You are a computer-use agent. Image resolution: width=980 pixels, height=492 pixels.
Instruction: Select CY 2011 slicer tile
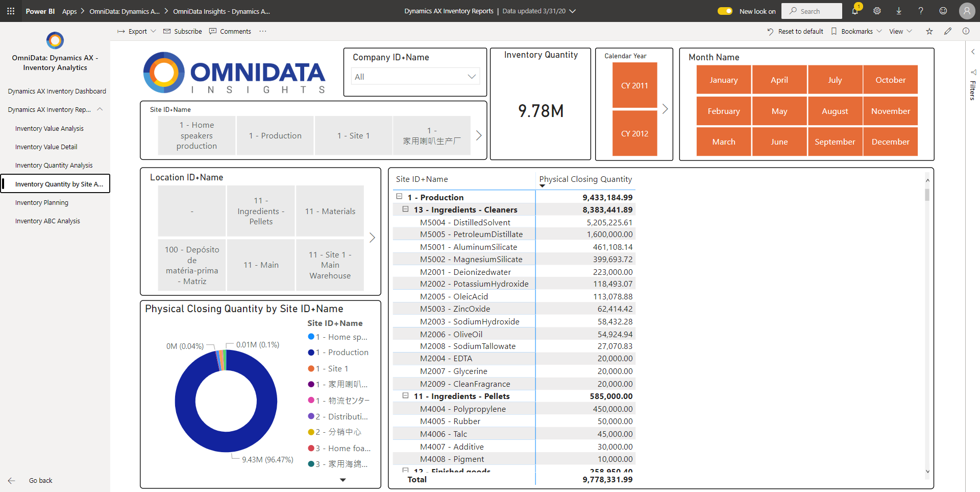[634, 85]
